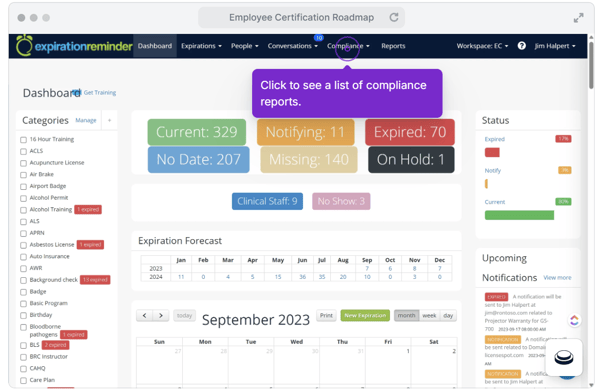This screenshot has height=392, width=600.
Task: Check the Background check category box
Action: tap(23, 280)
